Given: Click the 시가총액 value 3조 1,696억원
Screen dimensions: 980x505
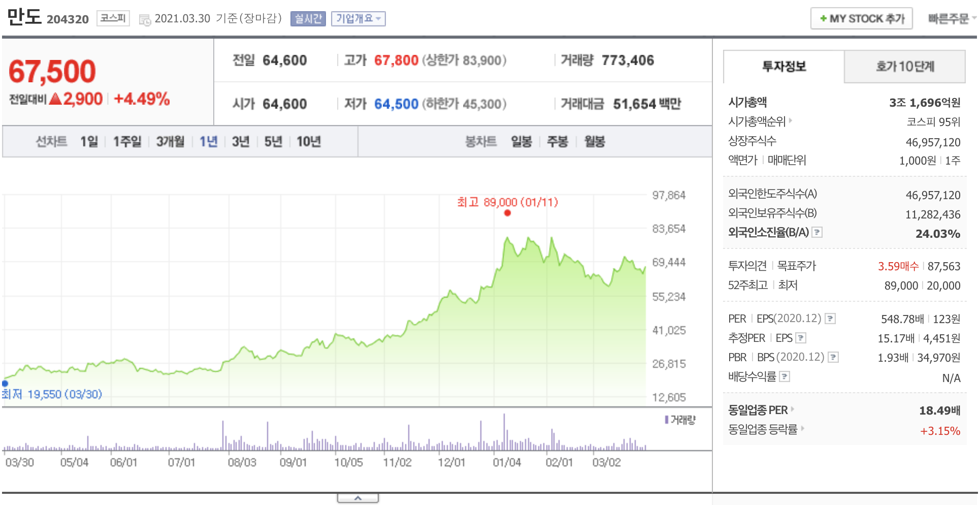Looking at the screenshot, I should 925,103.
